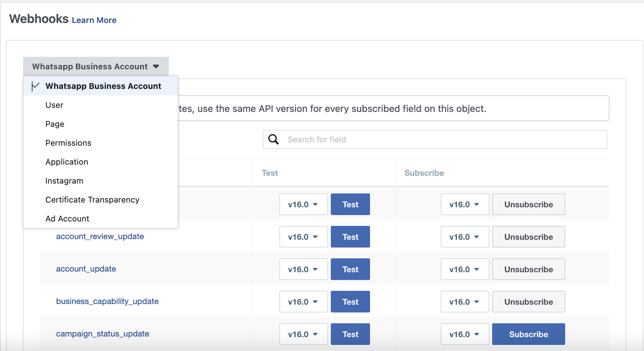644x351 pixels.
Task: Click the Subscribe column header
Action: pyautogui.click(x=424, y=173)
